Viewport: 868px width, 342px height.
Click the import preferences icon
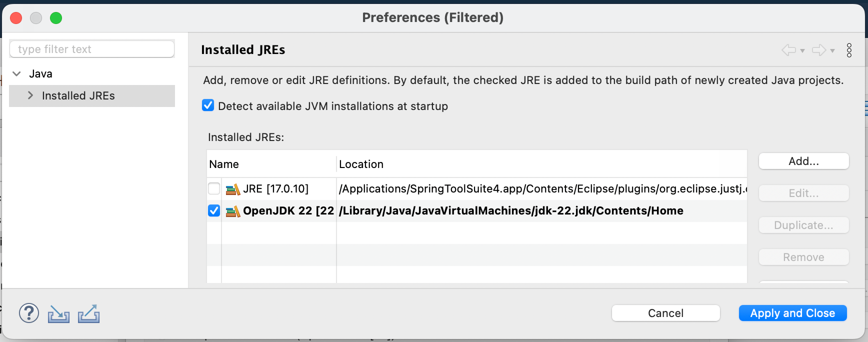(x=58, y=313)
